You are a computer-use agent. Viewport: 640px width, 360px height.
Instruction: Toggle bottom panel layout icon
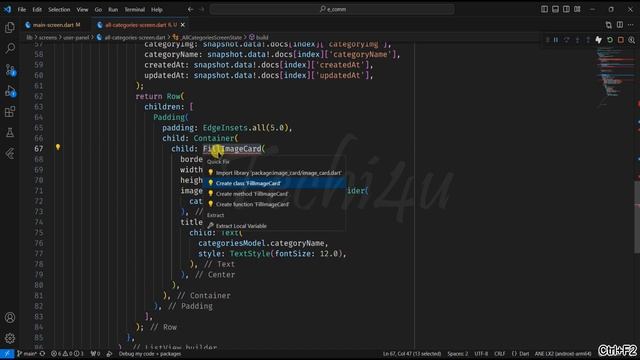(555, 9)
